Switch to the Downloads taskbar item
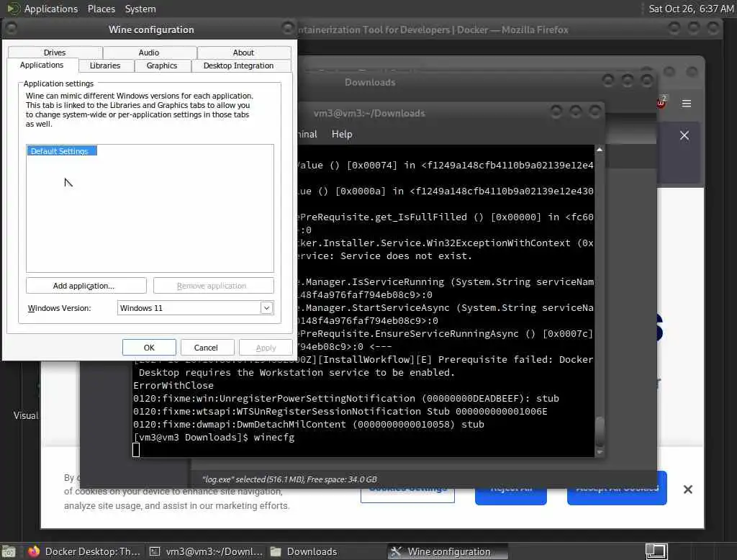Viewport: 737px width, 560px height. tap(304, 551)
